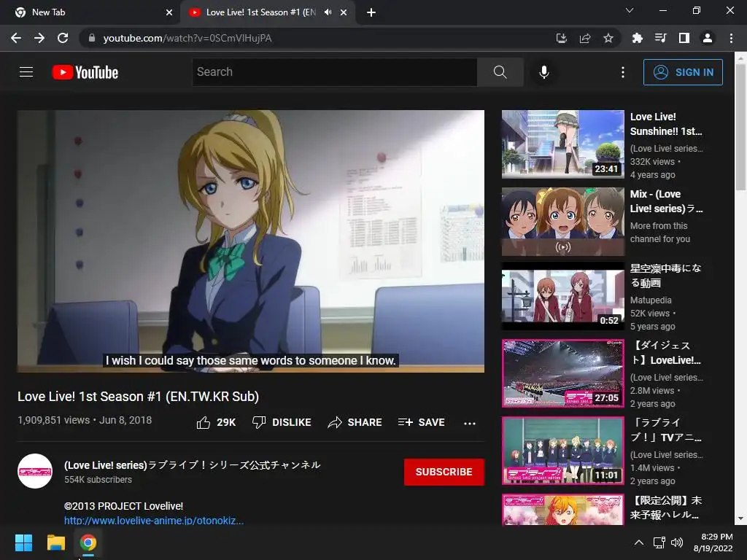747x560 pixels.
Task: Click the page vertical scrollbar thumb
Action: (740, 127)
